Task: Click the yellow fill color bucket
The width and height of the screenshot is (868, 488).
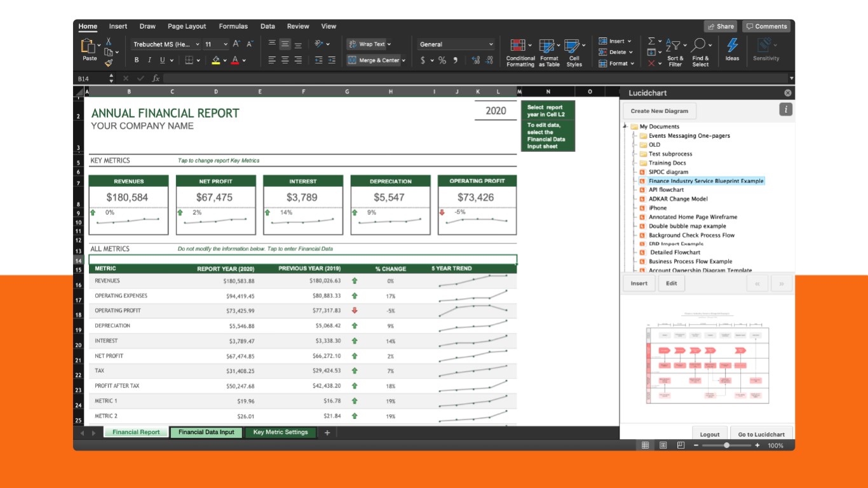Action: pos(215,60)
